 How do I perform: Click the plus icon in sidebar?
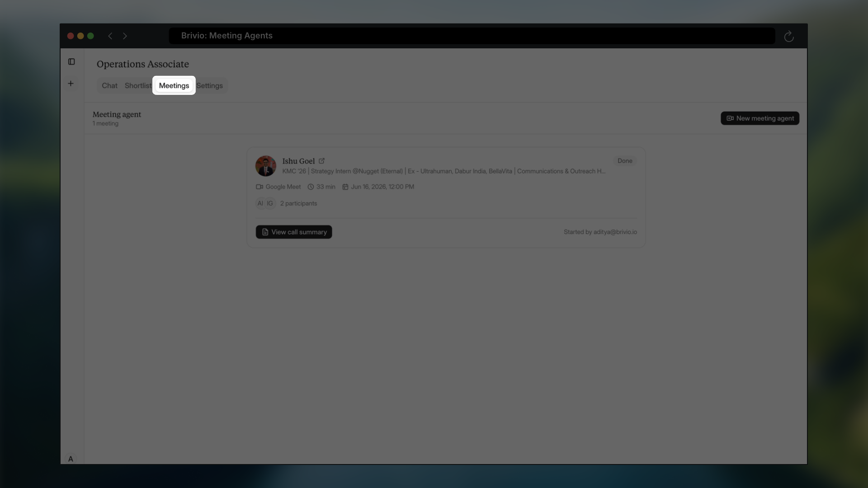click(71, 83)
